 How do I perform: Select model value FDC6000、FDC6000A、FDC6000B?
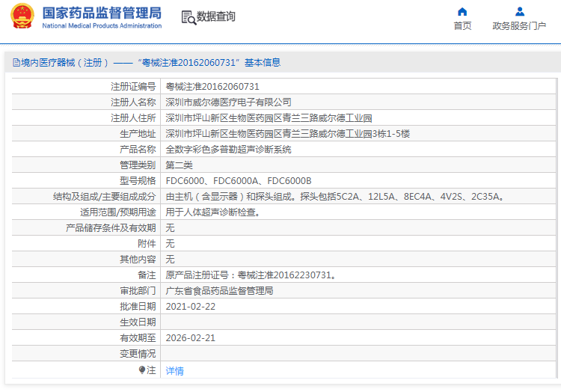coord(239,181)
